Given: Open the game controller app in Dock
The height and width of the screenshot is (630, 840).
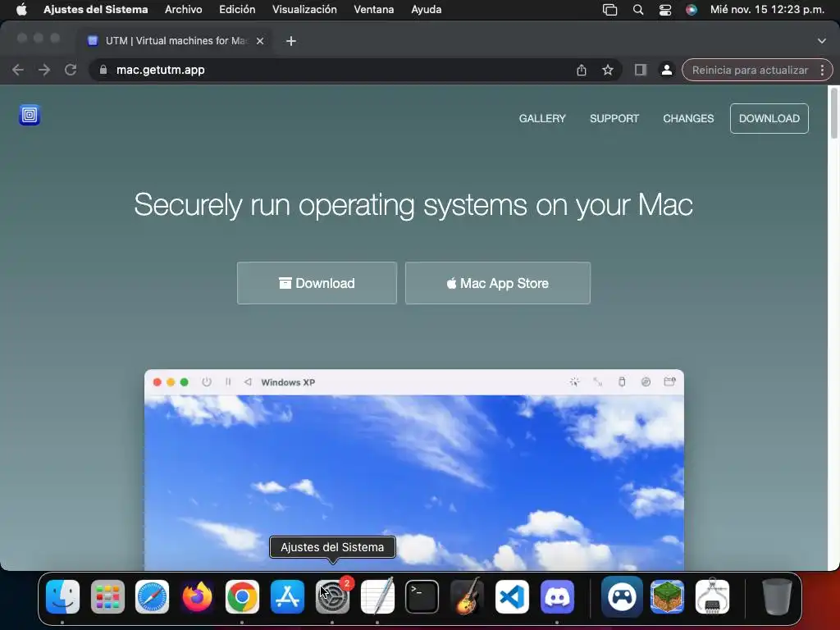Looking at the screenshot, I should [622, 596].
